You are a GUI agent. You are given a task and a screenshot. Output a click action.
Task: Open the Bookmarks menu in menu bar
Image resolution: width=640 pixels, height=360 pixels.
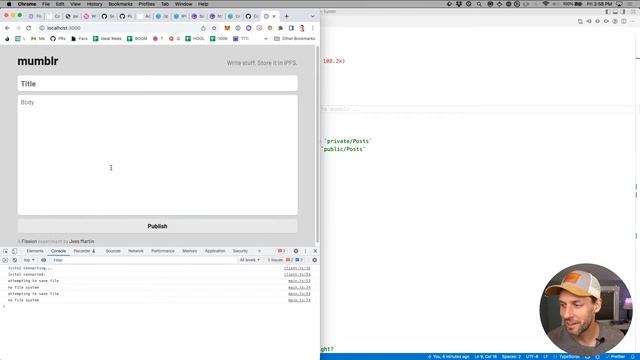point(120,4)
